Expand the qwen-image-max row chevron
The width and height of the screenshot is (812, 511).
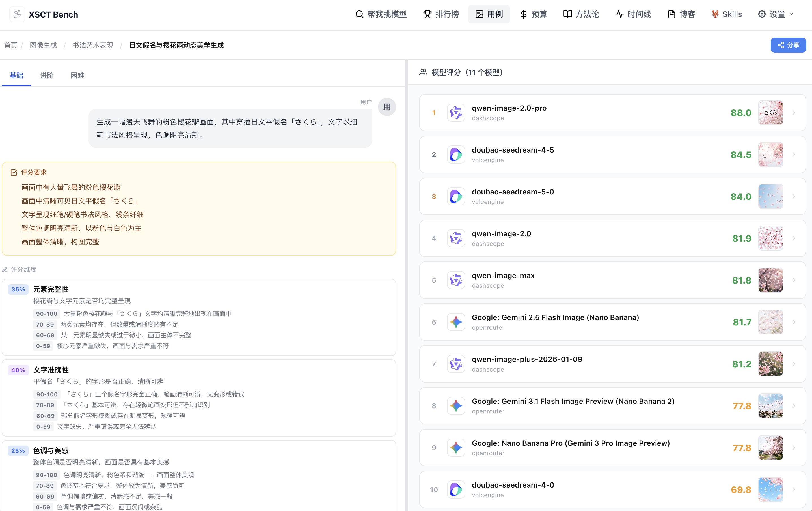pos(794,280)
